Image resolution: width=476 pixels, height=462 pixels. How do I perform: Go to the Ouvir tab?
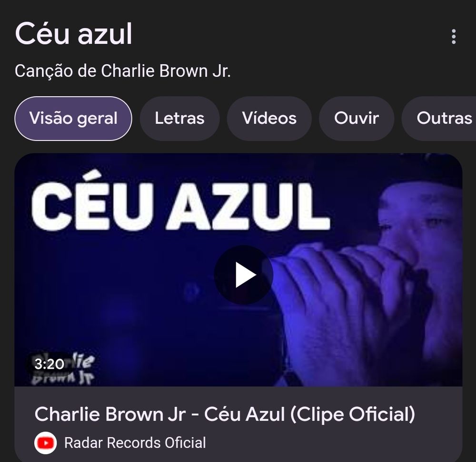(x=357, y=119)
